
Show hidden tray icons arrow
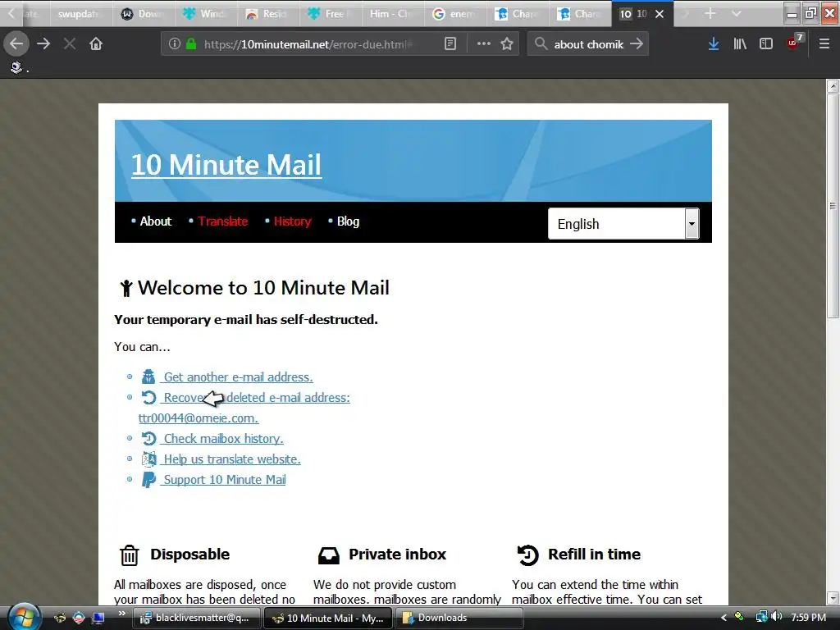[724, 618]
